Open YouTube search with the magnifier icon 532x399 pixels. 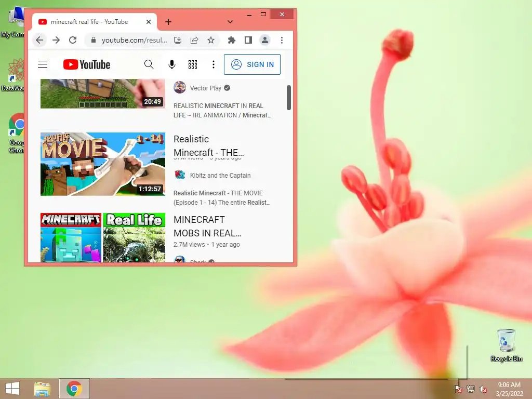149,64
